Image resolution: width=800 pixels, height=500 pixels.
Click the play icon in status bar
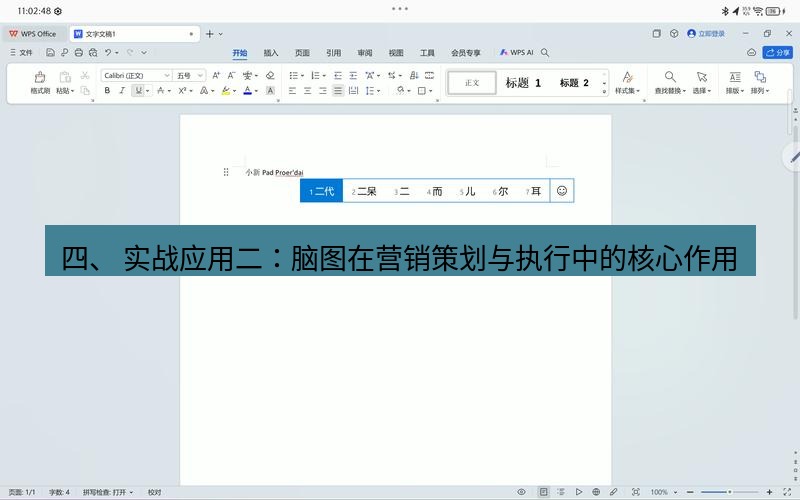pyautogui.click(x=579, y=492)
